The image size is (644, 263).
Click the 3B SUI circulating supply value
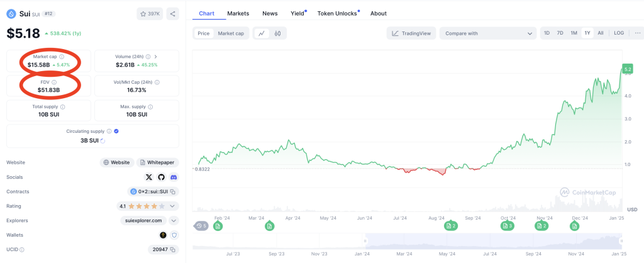click(x=89, y=140)
